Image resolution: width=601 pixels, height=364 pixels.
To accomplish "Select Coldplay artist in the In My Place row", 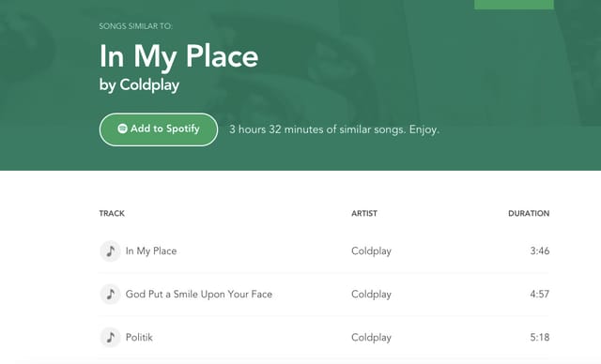I will point(371,251).
